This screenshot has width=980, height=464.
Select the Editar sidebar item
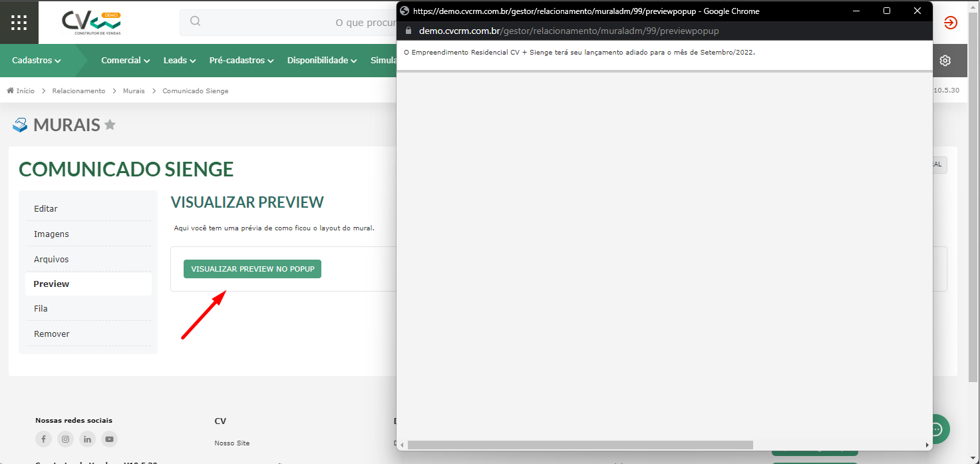coord(88,208)
